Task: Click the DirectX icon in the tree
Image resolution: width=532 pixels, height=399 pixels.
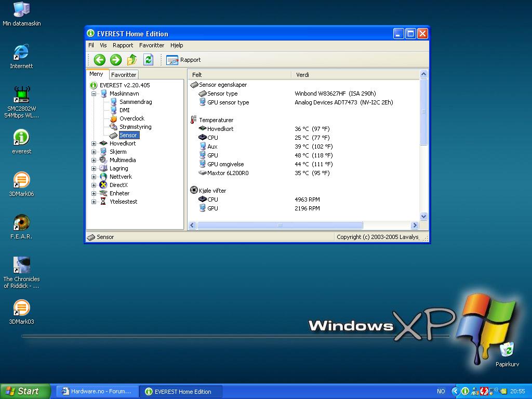Action: click(103, 185)
